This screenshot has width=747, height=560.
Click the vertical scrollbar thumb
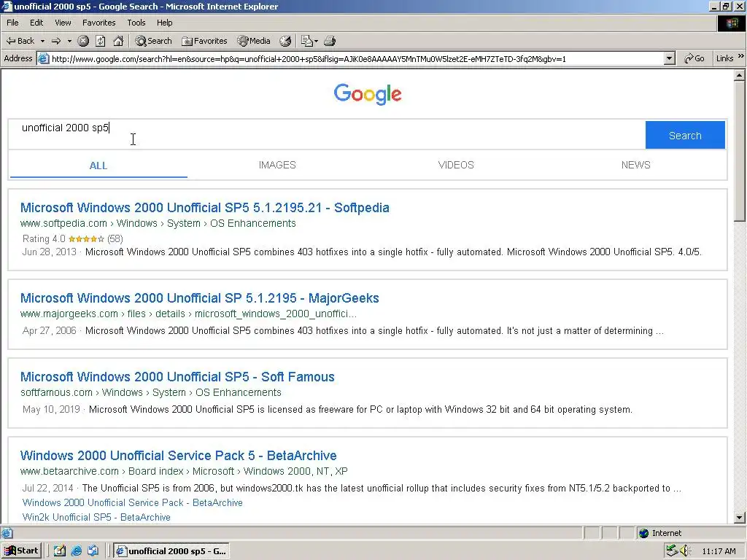coord(739,150)
